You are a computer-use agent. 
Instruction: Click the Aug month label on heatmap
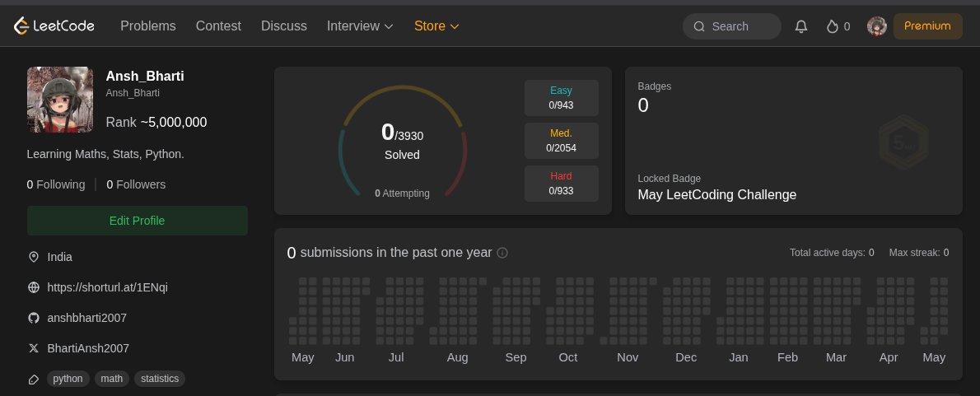(x=458, y=358)
